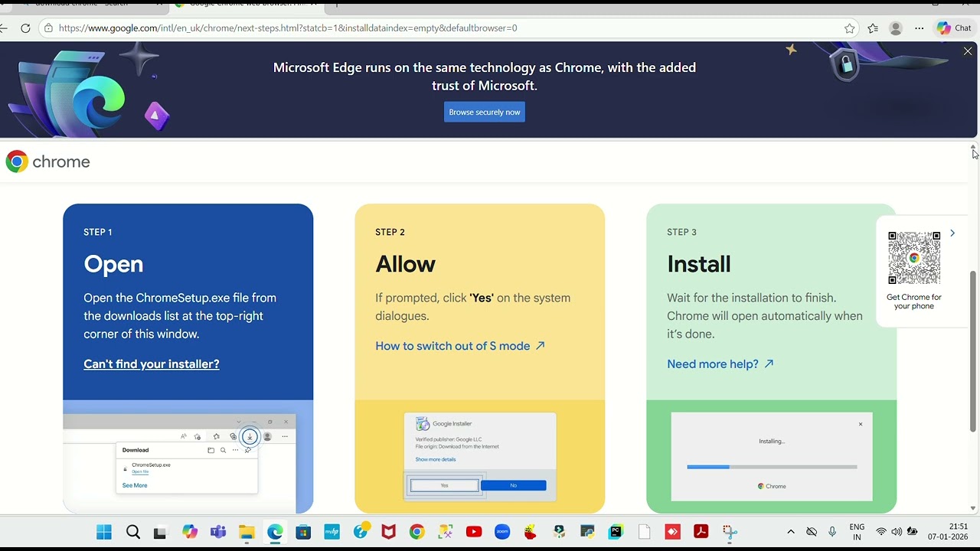The width and height of the screenshot is (980, 551).
Task: Click the Step 1 download illustration image
Action: [x=188, y=457]
